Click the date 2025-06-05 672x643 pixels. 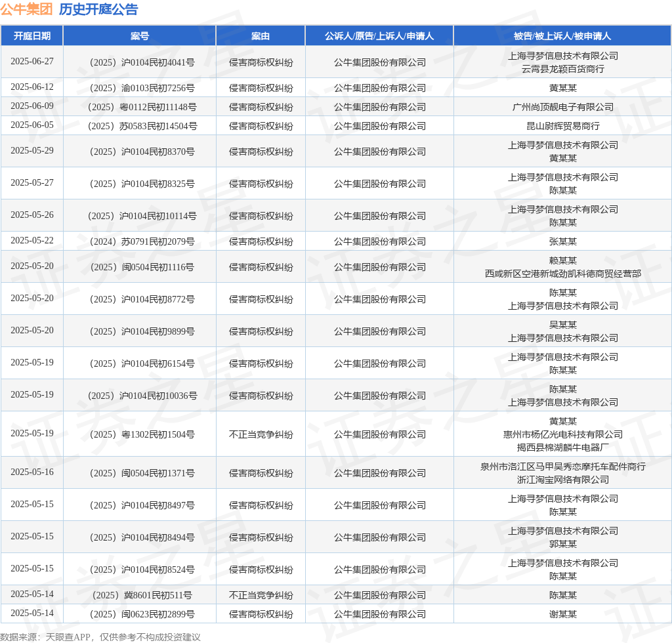(32, 125)
